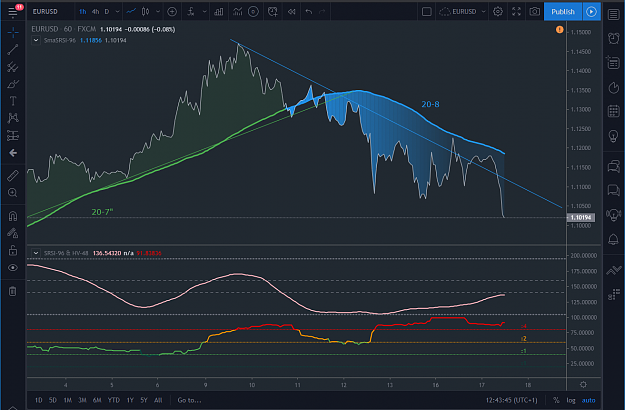
Task: Start bar replay mode
Action: click(x=291, y=12)
